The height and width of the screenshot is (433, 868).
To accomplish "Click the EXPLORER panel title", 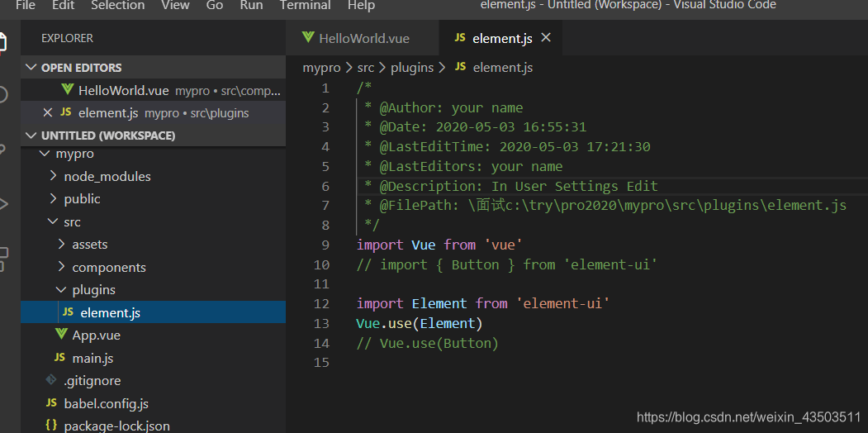I will click(67, 38).
